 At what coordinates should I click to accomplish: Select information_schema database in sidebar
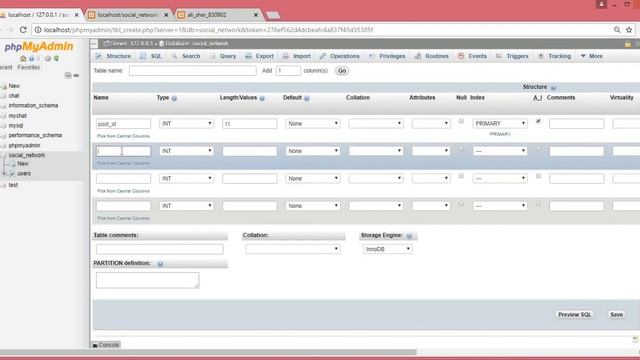point(33,106)
